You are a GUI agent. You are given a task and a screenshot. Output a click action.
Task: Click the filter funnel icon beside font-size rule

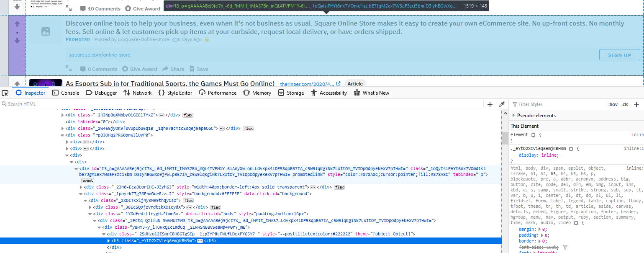coord(565,247)
